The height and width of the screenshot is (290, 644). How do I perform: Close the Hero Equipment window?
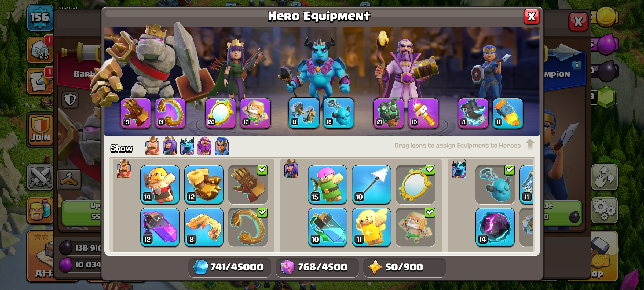click(x=532, y=17)
